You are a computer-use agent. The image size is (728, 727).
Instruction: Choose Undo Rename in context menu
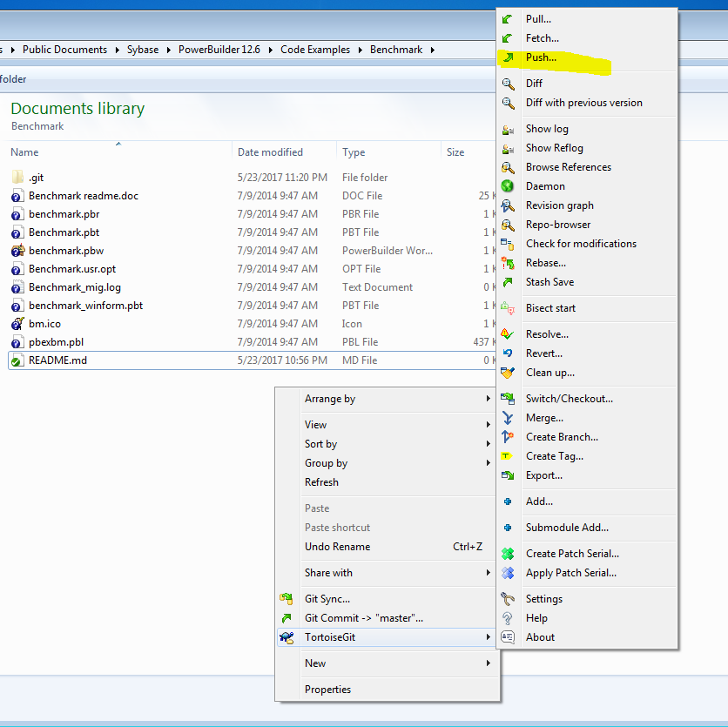[387, 547]
